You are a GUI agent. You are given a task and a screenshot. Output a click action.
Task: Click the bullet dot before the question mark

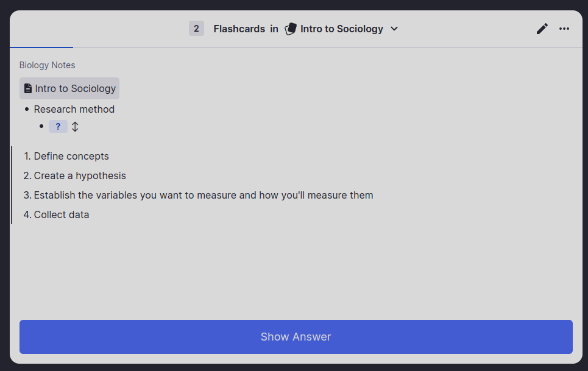pyautogui.click(x=41, y=127)
